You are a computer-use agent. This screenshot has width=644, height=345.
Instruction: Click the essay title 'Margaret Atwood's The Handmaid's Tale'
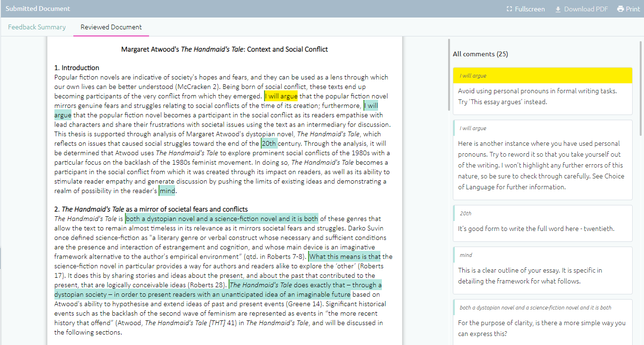tap(225, 49)
